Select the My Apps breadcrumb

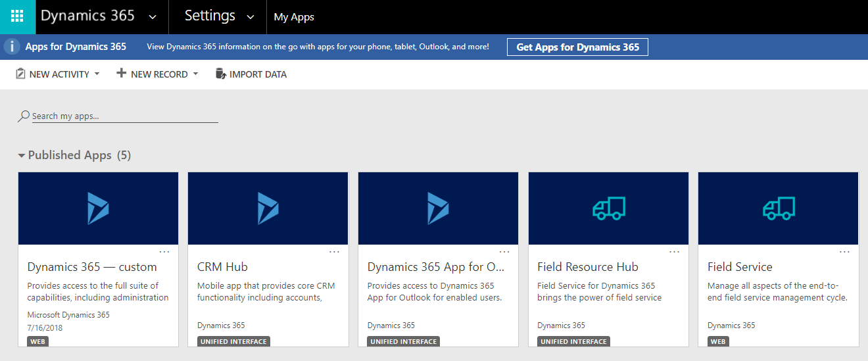(294, 17)
